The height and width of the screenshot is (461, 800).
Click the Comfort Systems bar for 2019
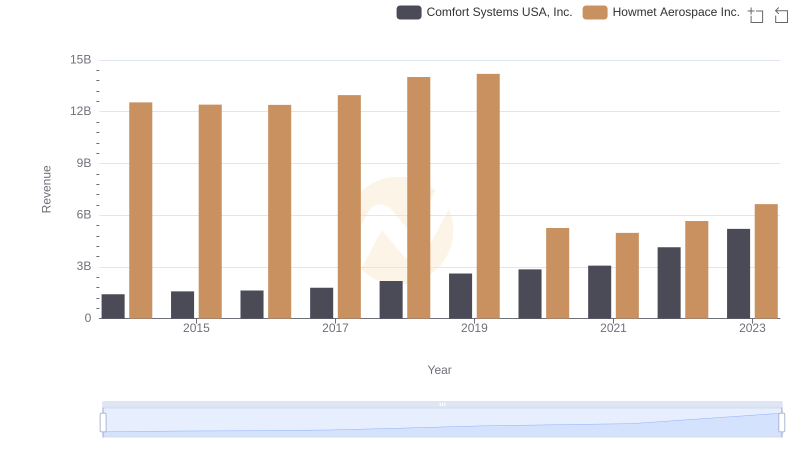[x=460, y=296]
